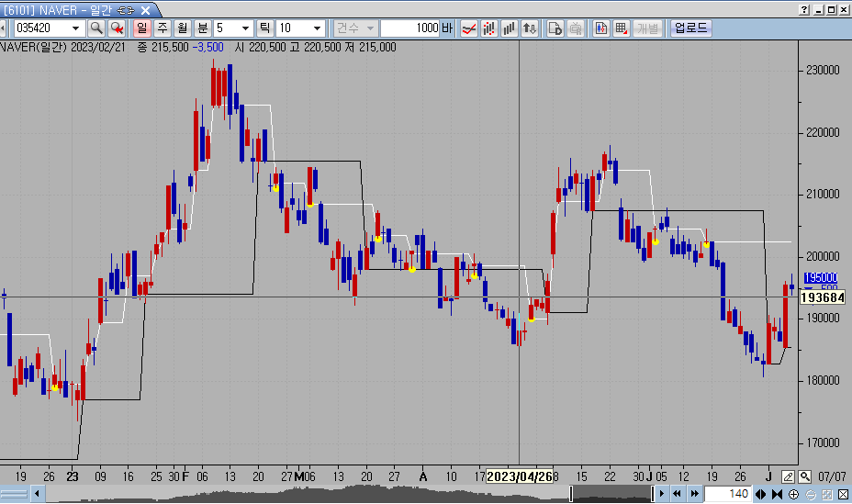Click the magnifier icon with red arrow

coord(117,28)
